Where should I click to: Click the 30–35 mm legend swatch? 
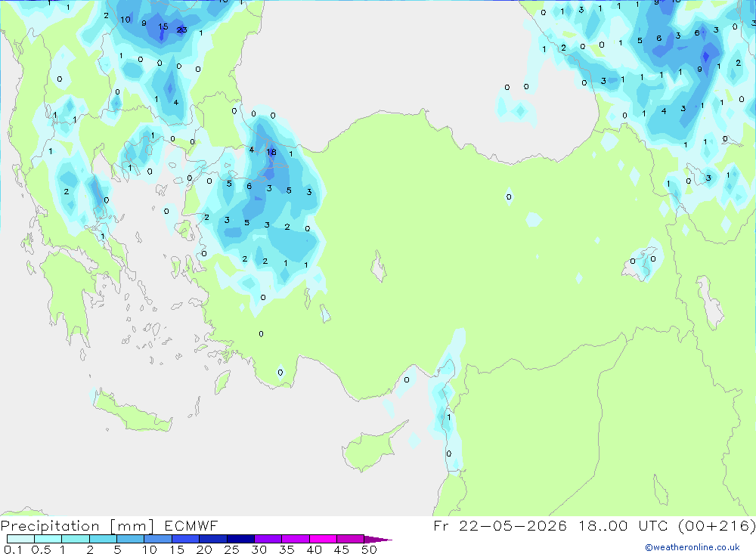(x=268, y=539)
